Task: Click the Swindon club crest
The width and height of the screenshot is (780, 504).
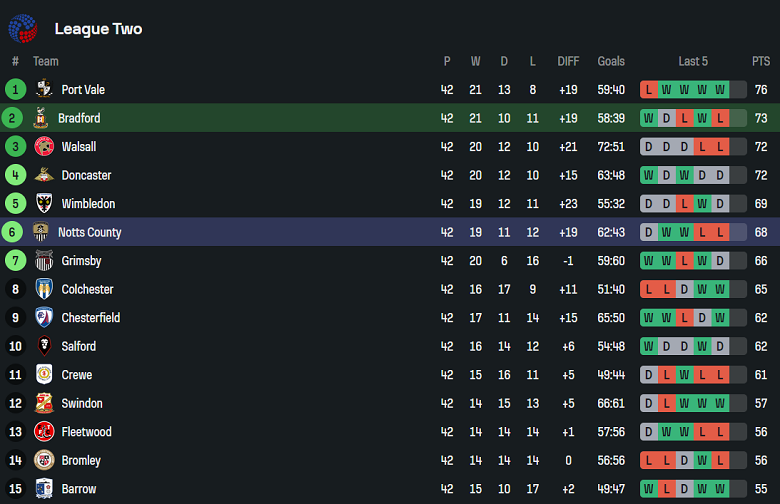Action: [x=44, y=404]
